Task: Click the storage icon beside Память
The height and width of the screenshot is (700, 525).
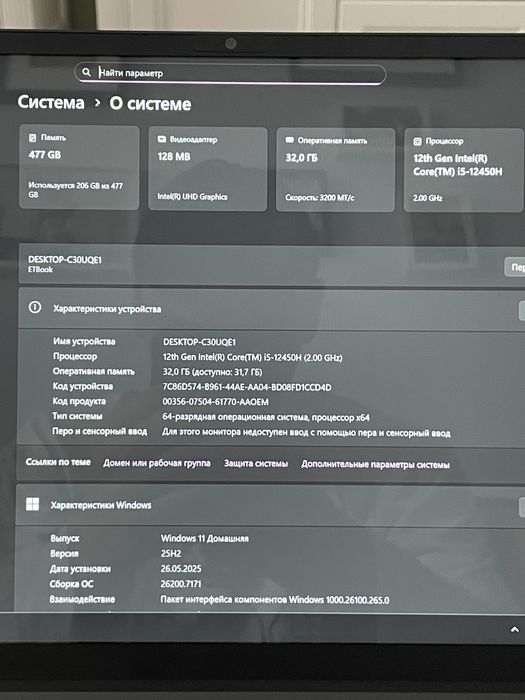Action: pyautogui.click(x=33, y=138)
